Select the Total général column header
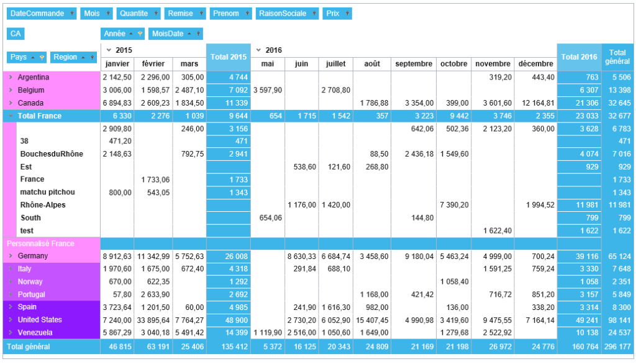 click(617, 57)
